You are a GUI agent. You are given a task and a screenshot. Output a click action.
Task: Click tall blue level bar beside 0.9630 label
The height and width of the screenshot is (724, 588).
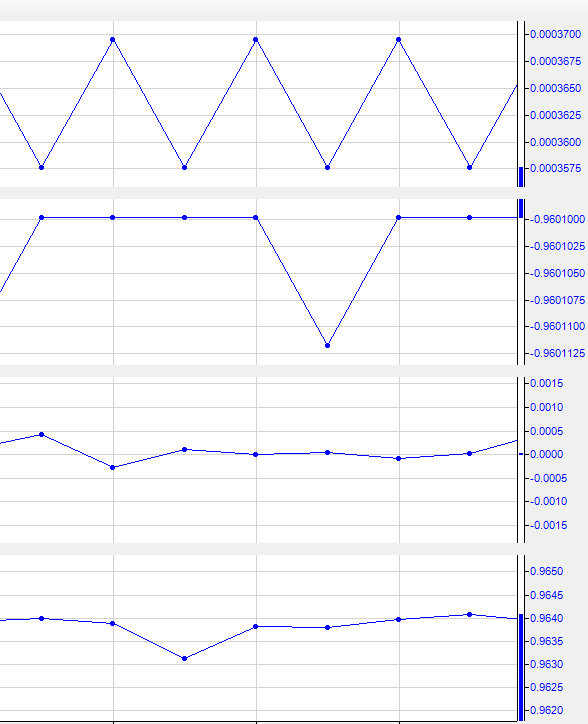click(521, 667)
